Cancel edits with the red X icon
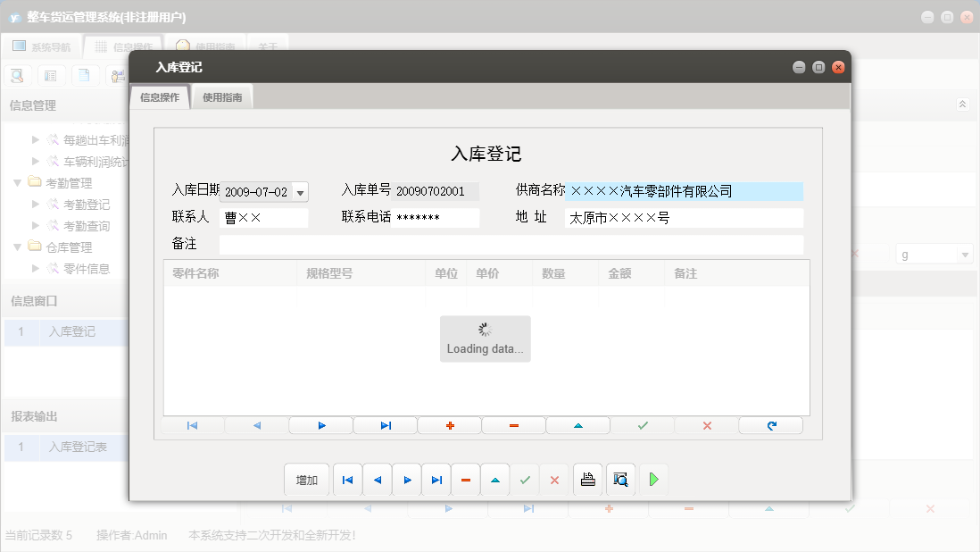This screenshot has width=980, height=552. click(x=706, y=425)
